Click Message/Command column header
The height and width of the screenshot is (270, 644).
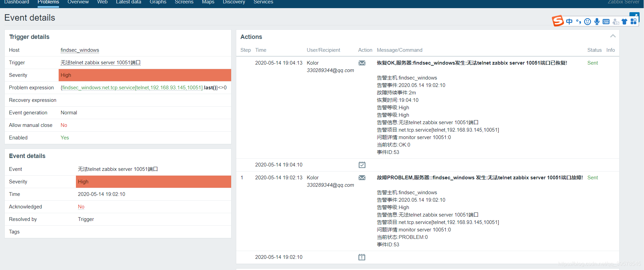tap(400, 50)
